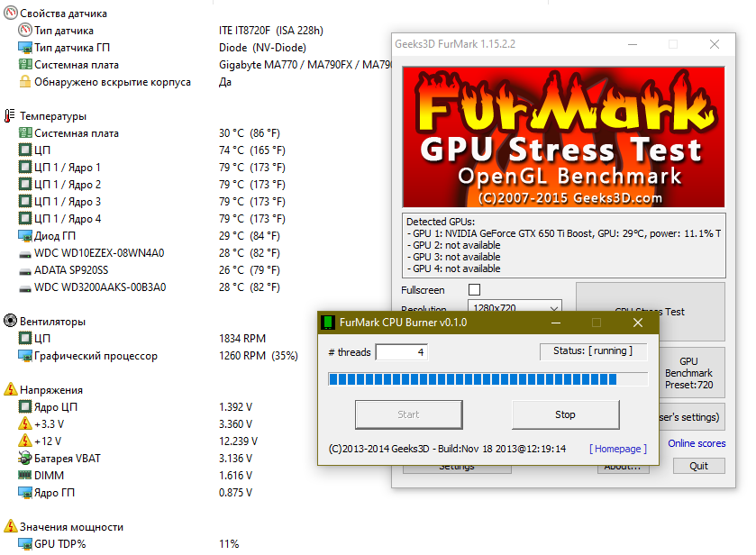Click the CPU Burner blue progress bar
The width and height of the screenshot is (756, 555).
(x=487, y=379)
